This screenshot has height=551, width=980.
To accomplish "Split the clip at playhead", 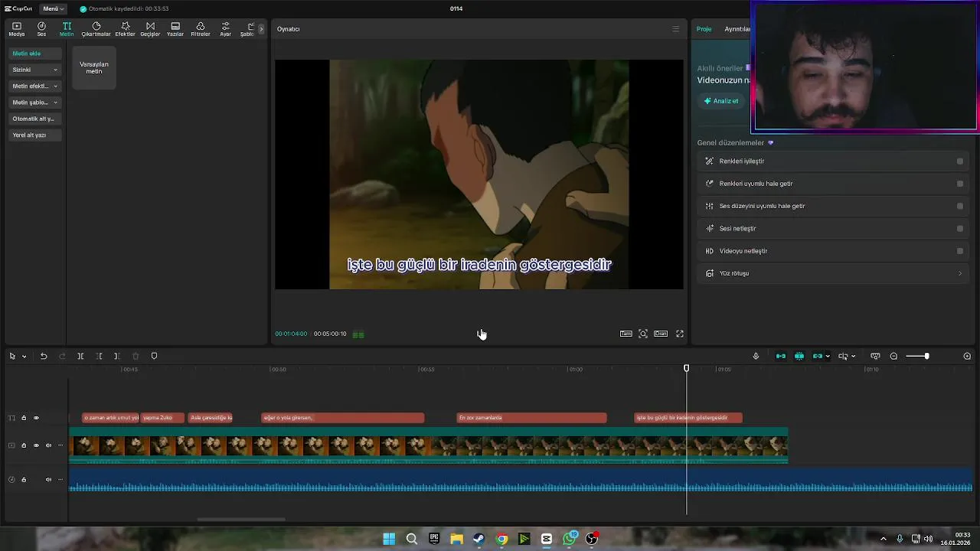I will click(x=80, y=356).
